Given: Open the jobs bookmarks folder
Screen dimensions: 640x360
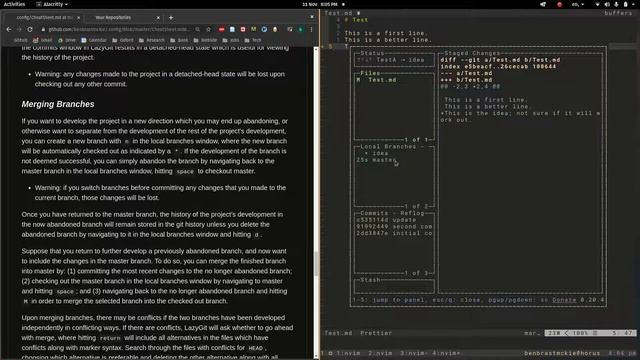Looking at the screenshot, I should click(x=231, y=40).
